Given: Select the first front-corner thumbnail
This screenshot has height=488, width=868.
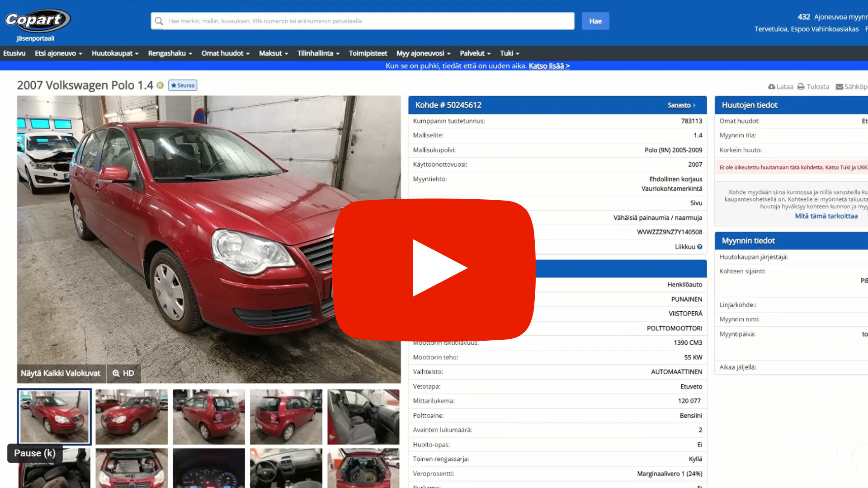Looking at the screenshot, I should pyautogui.click(x=54, y=417).
